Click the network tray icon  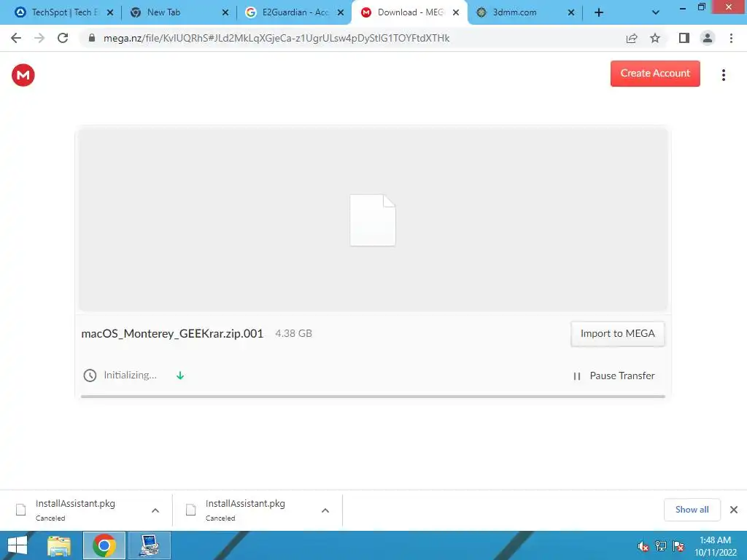[x=661, y=546]
